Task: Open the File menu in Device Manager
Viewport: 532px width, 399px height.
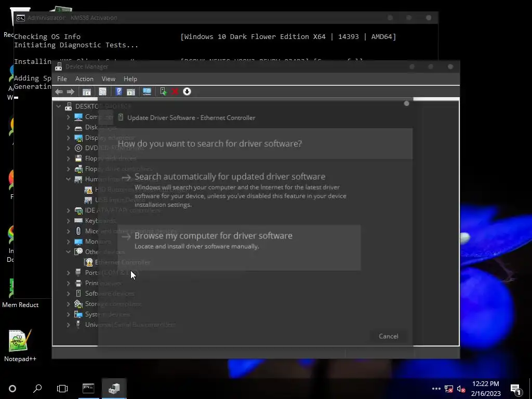Action: click(62, 79)
